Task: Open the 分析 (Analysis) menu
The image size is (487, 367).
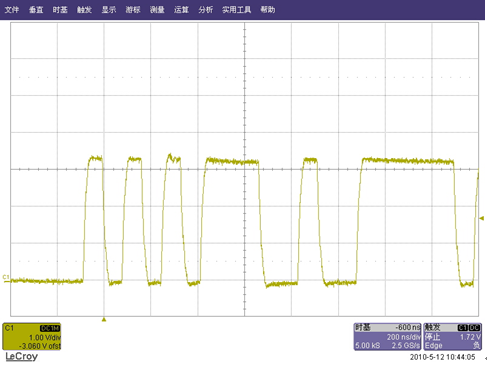Action: point(205,10)
